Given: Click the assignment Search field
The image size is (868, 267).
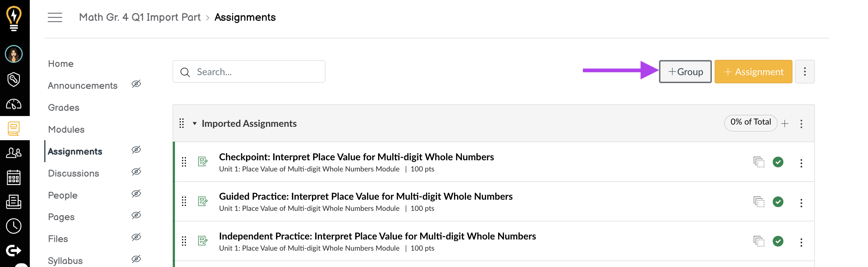Looking at the screenshot, I should [249, 71].
